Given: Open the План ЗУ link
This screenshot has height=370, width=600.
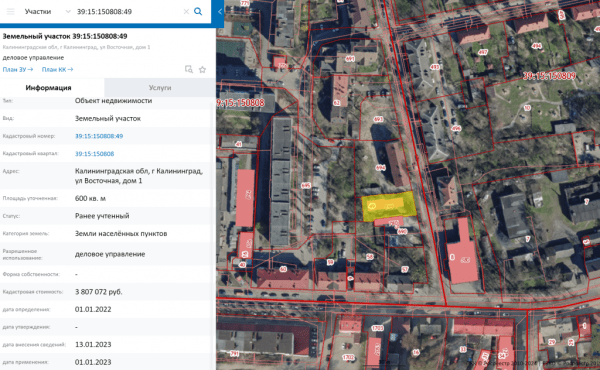Looking at the screenshot, I should (18, 70).
